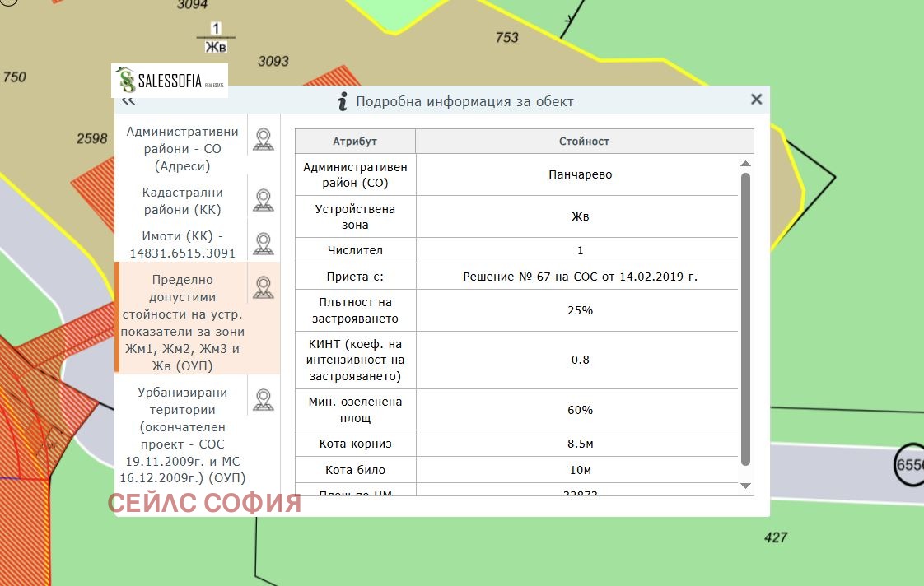The image size is (924, 586).
Task: Click the Salessofia logo
Action: click(x=170, y=81)
